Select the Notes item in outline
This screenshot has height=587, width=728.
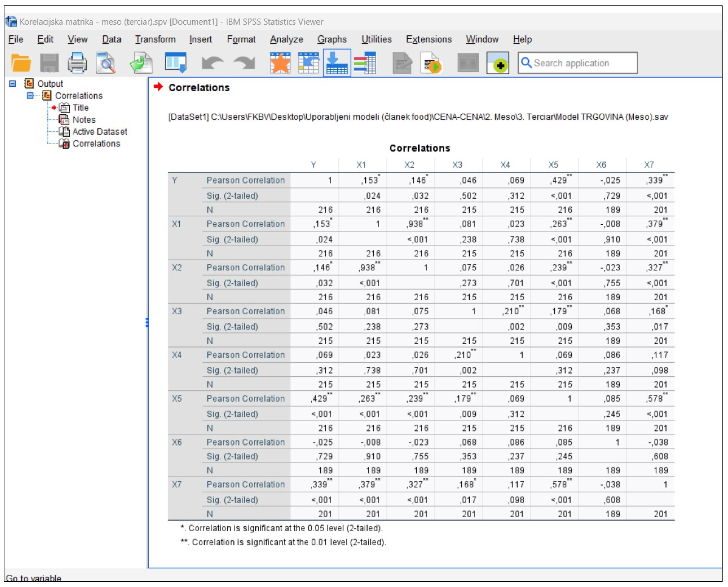84,120
